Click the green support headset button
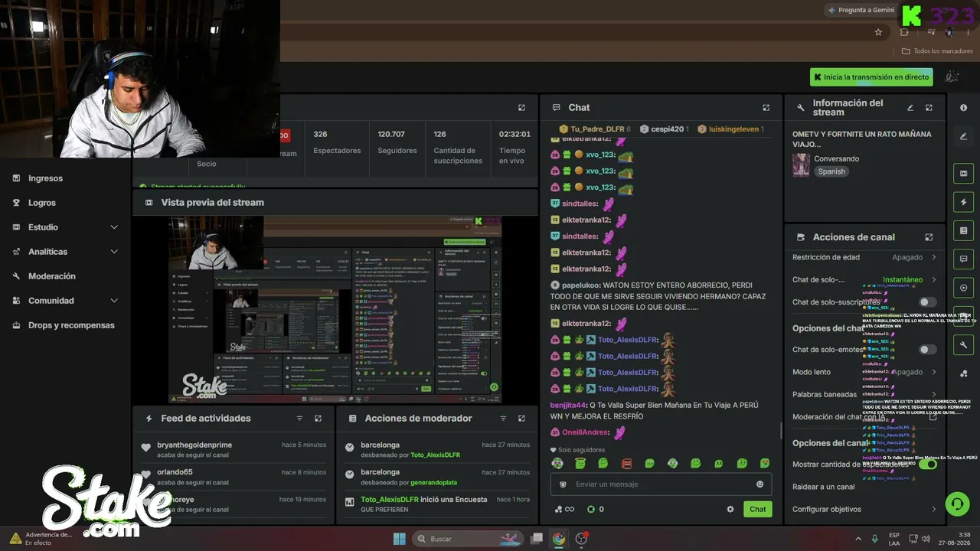980x551 pixels. pyautogui.click(x=957, y=504)
